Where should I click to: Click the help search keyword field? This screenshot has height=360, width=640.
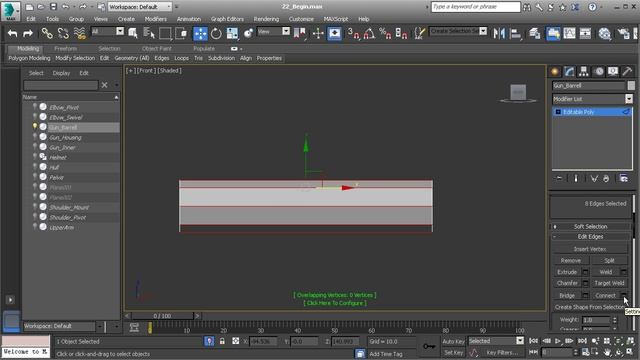tap(476, 7)
